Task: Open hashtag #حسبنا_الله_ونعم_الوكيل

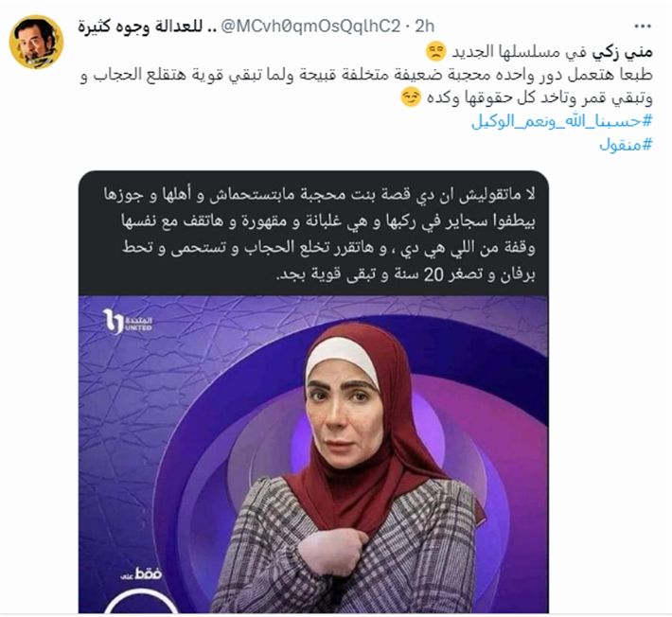Action: (x=562, y=122)
